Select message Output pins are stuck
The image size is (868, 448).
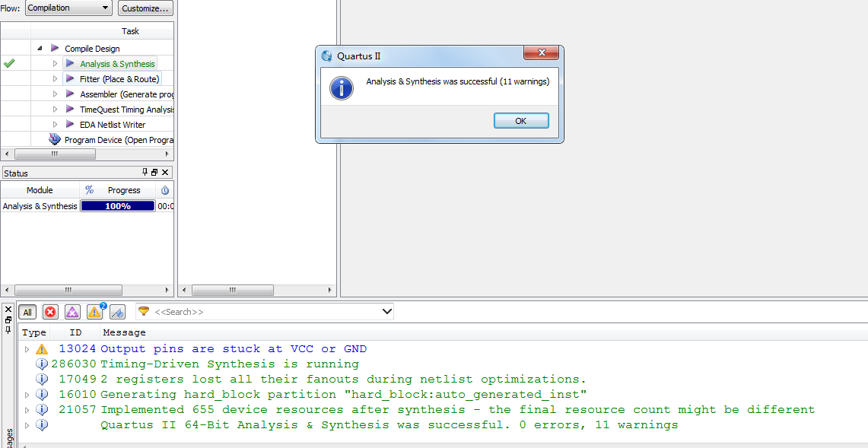click(234, 349)
